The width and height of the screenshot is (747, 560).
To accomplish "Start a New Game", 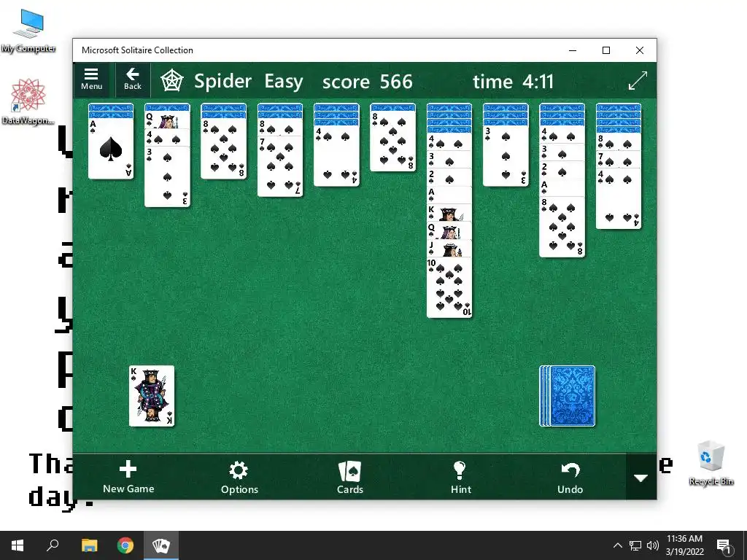I will tap(128, 477).
